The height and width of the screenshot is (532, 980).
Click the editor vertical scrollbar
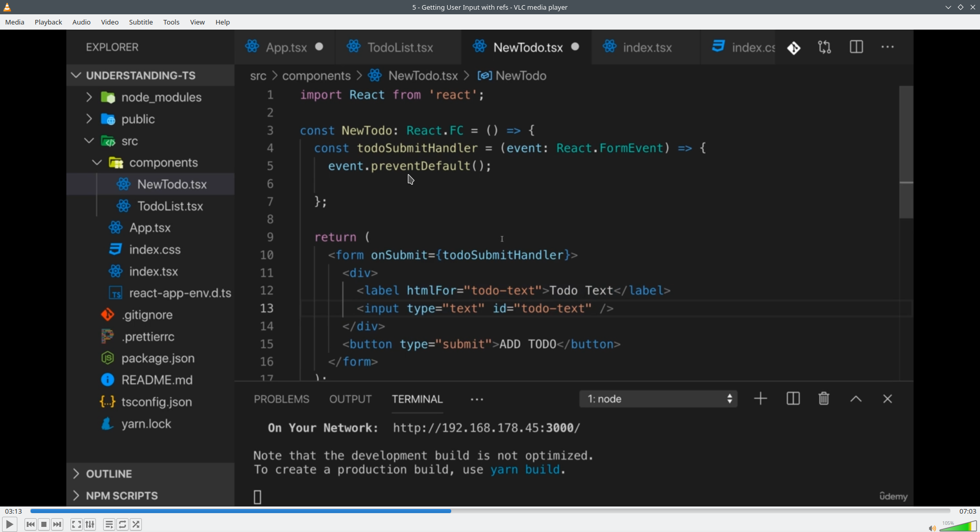click(x=906, y=152)
